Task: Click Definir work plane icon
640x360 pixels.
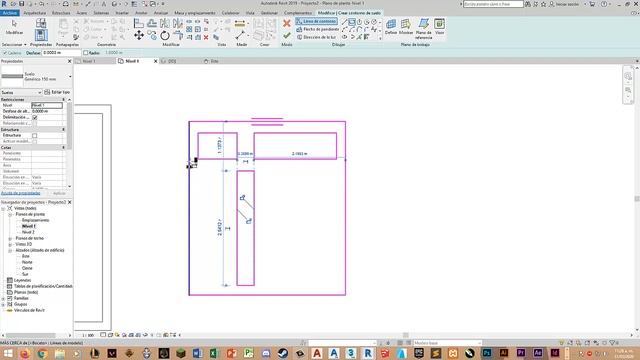Action: (x=391, y=27)
